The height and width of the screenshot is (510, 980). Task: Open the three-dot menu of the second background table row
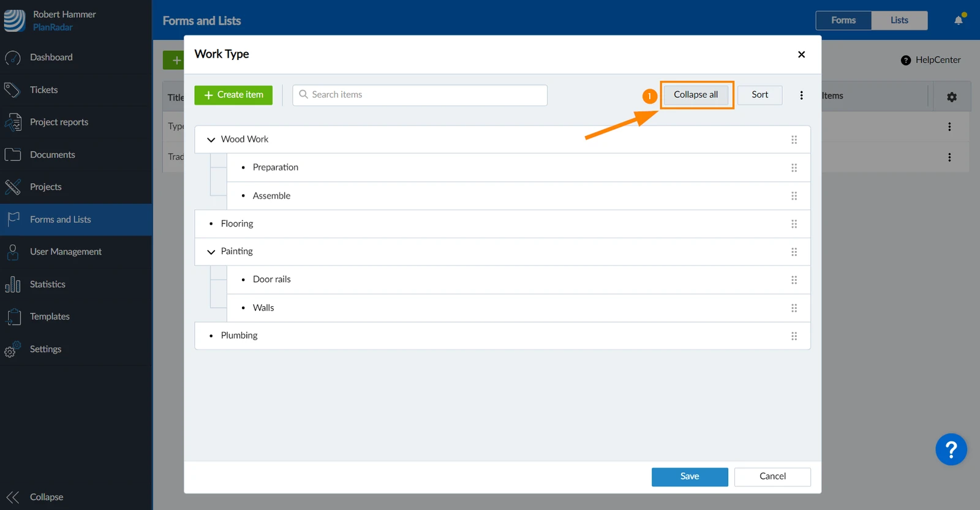click(949, 157)
